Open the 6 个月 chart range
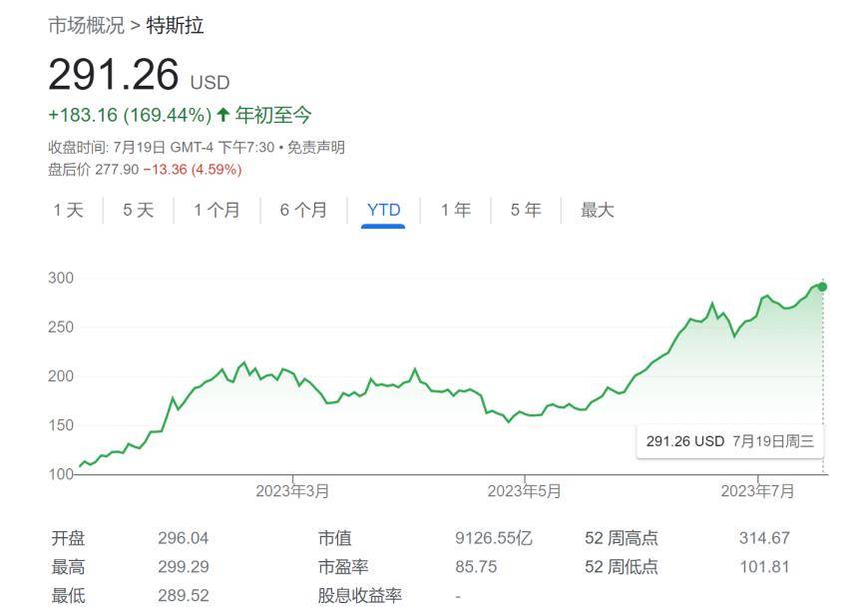Image resolution: width=868 pixels, height=615 pixels. [303, 210]
